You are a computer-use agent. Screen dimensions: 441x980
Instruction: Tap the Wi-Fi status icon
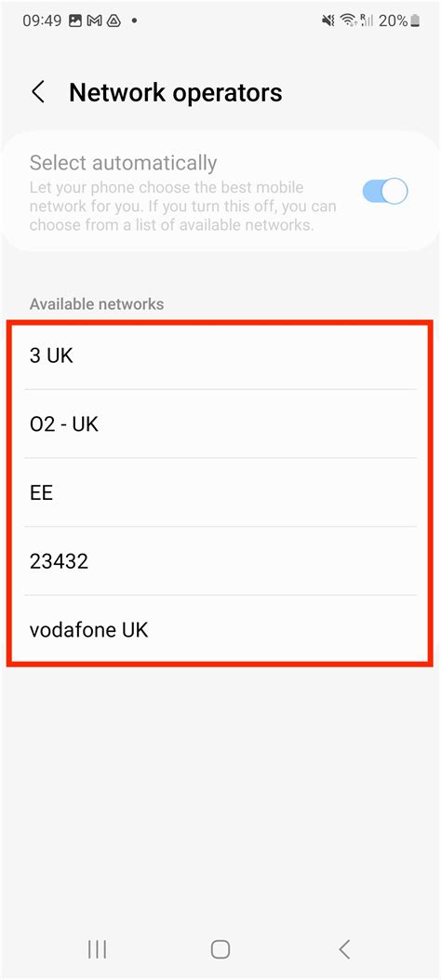(348, 20)
